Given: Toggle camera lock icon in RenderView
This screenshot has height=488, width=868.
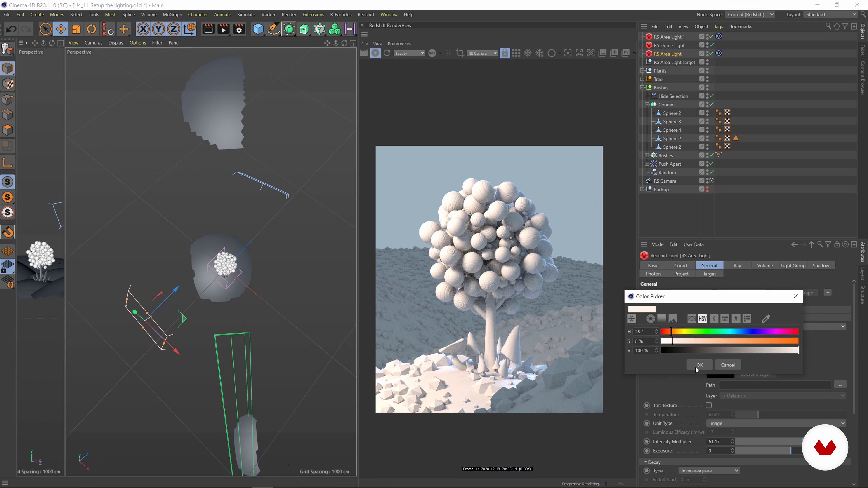Looking at the screenshot, I should [x=505, y=53].
